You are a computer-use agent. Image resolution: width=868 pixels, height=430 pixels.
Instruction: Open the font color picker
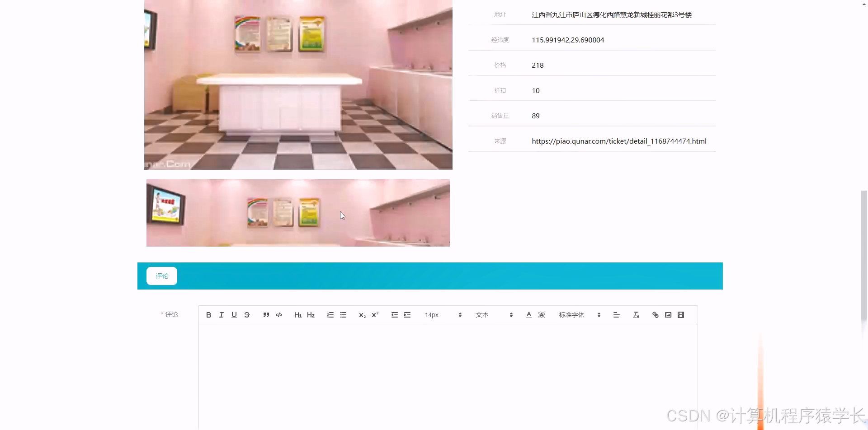528,314
